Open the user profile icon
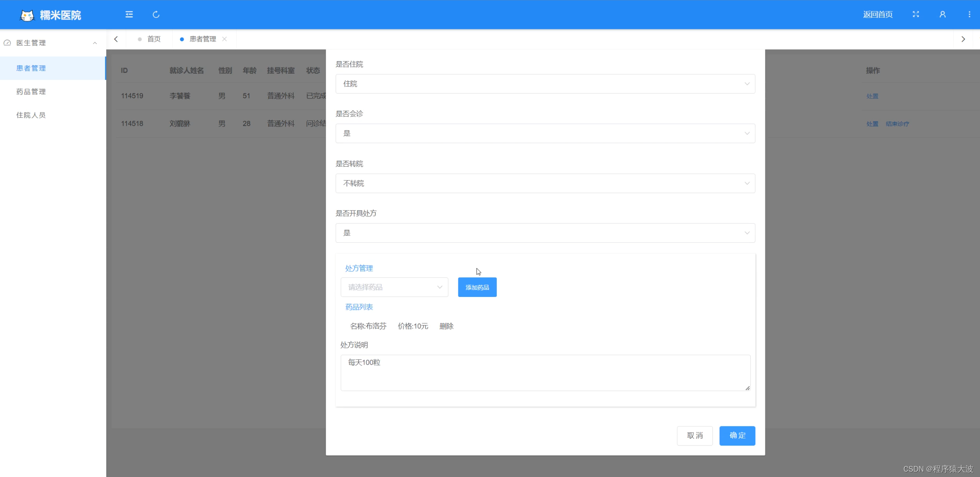980x477 pixels. [943, 15]
